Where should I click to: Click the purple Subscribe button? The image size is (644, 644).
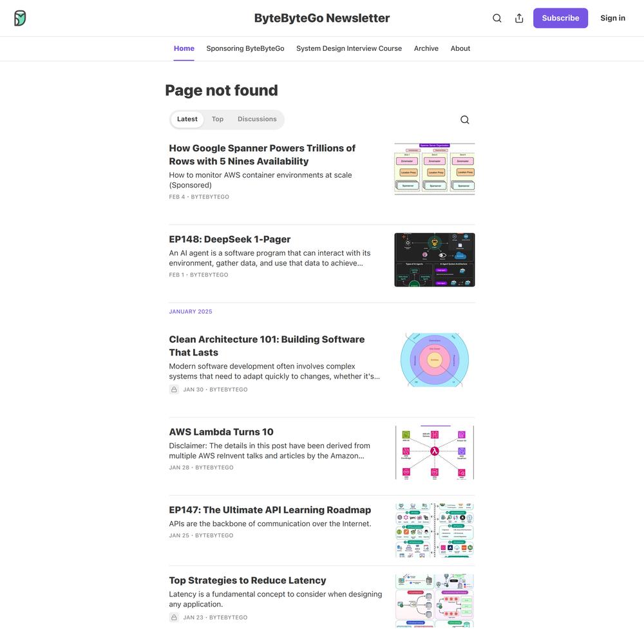coord(560,18)
